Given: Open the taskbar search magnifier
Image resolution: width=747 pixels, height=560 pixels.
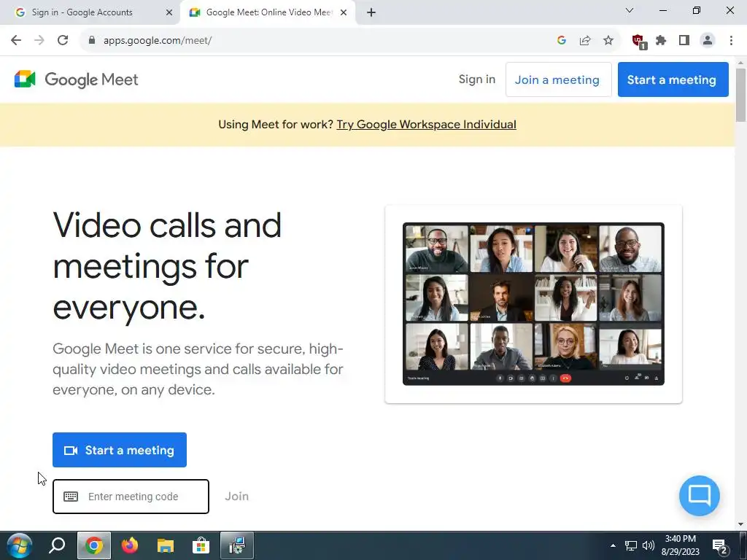Looking at the screenshot, I should pos(57,545).
